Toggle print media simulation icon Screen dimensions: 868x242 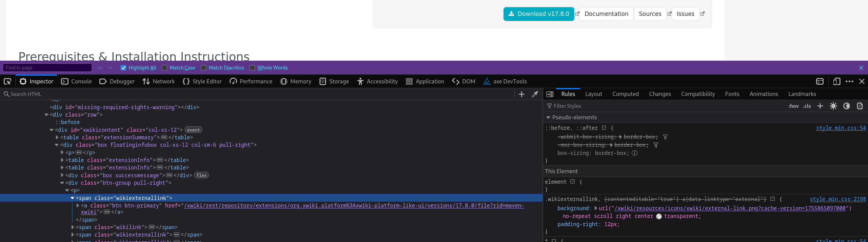860,106
